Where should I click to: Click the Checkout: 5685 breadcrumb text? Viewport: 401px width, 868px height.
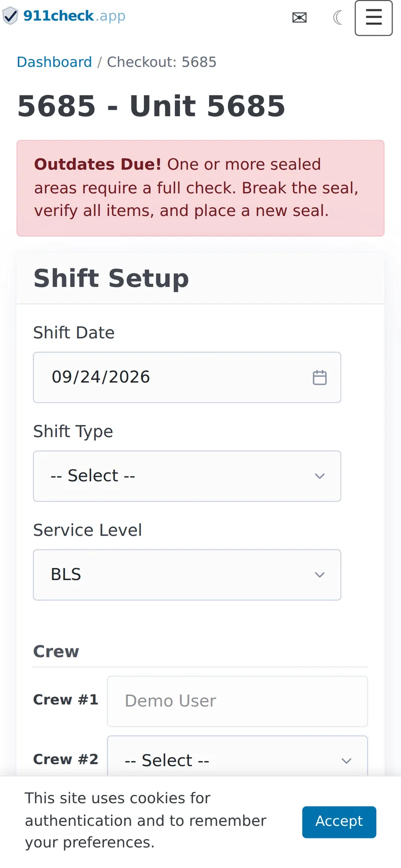162,62
